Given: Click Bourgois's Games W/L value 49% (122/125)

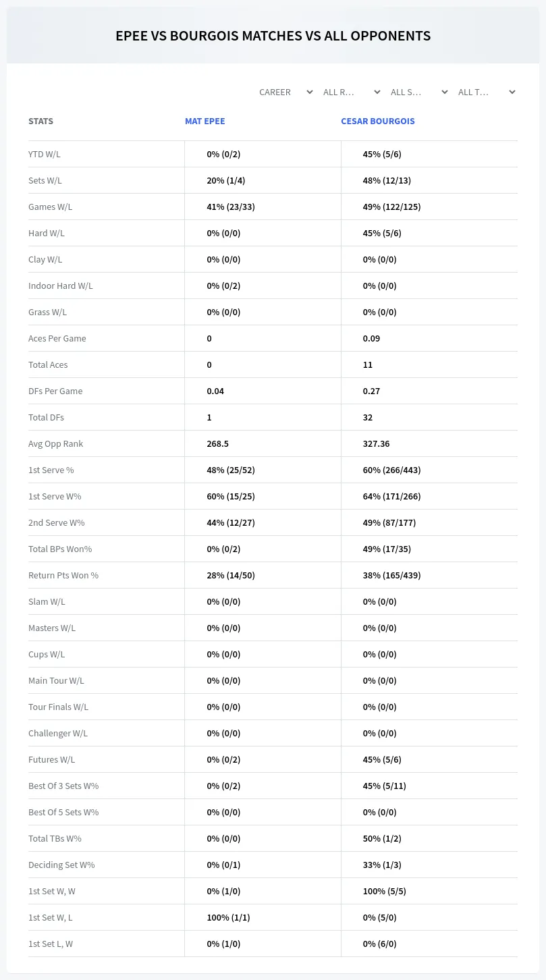Looking at the screenshot, I should pos(391,207).
